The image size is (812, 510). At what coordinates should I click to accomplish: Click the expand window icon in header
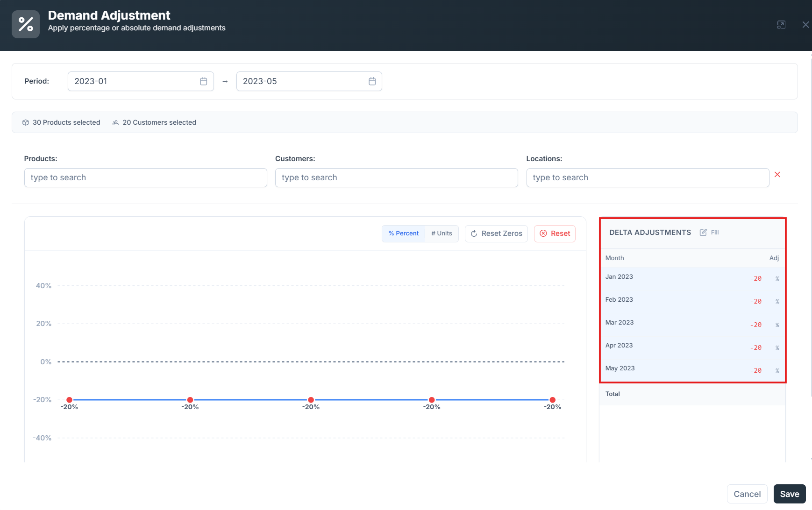click(781, 25)
